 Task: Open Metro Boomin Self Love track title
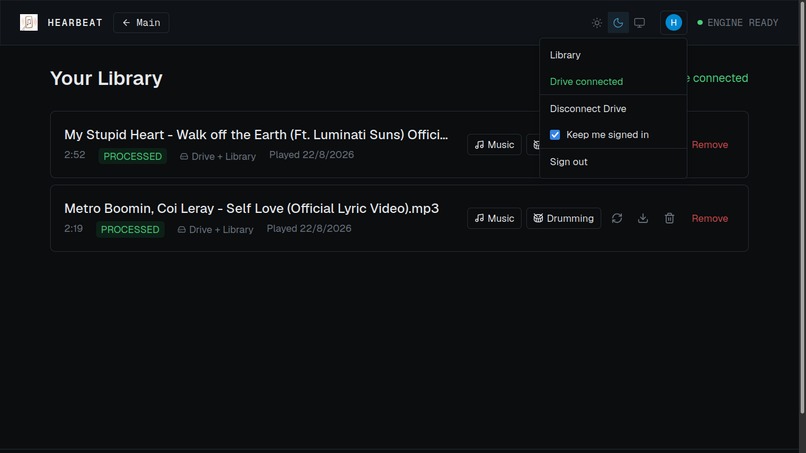coord(251,208)
